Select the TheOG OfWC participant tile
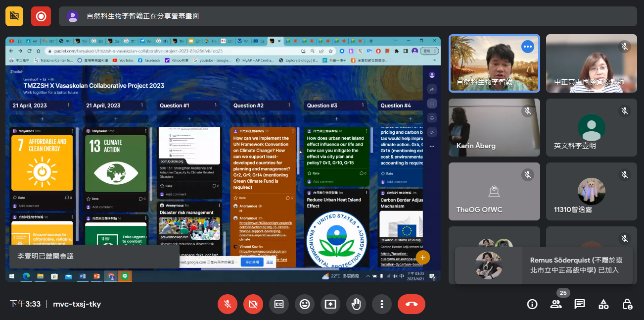The height and width of the screenshot is (320, 644). (x=494, y=192)
